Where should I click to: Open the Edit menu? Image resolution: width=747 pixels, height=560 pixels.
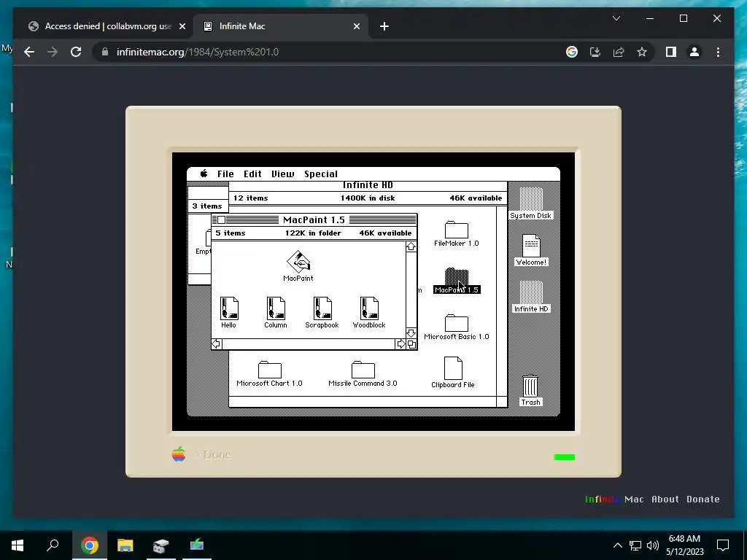(x=252, y=174)
